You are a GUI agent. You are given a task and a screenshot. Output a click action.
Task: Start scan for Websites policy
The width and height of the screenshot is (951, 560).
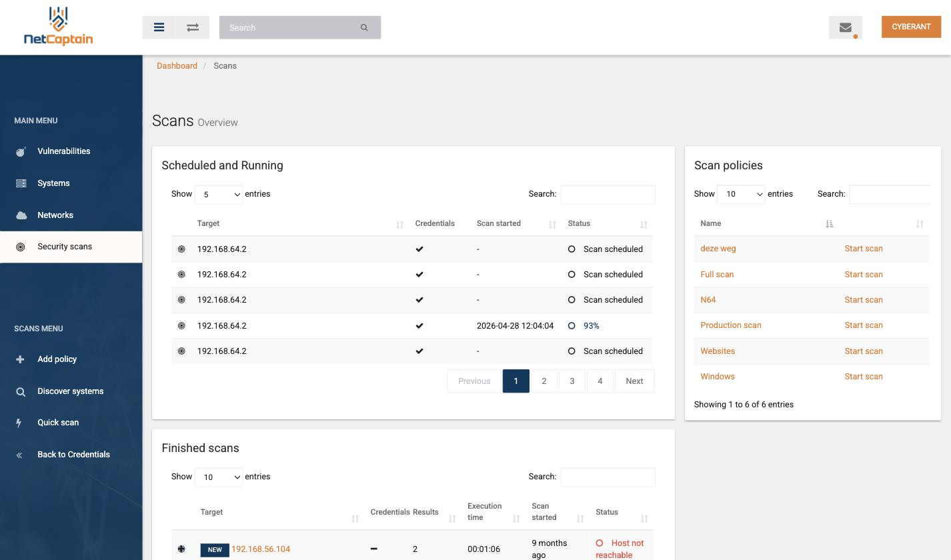864,351
